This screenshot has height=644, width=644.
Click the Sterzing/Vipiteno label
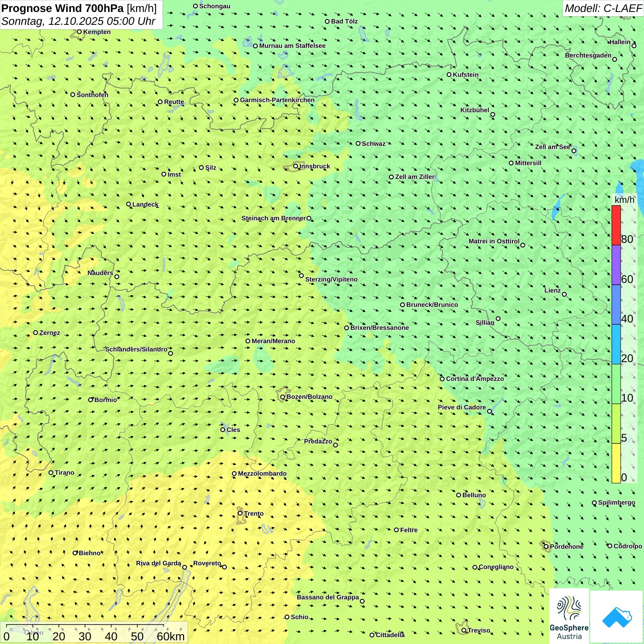pos(331,279)
